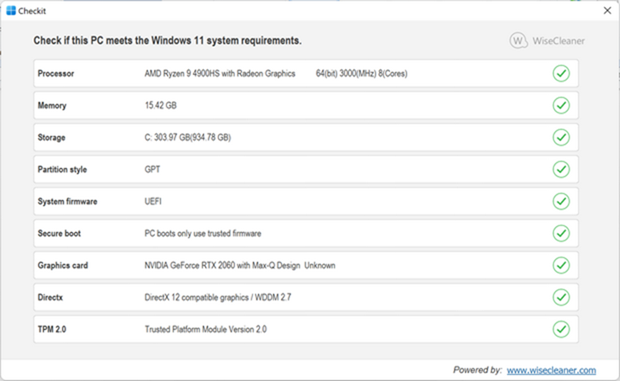Click the 15.42 GB memory value
Viewport: 620px width, 381px height.
tap(161, 106)
